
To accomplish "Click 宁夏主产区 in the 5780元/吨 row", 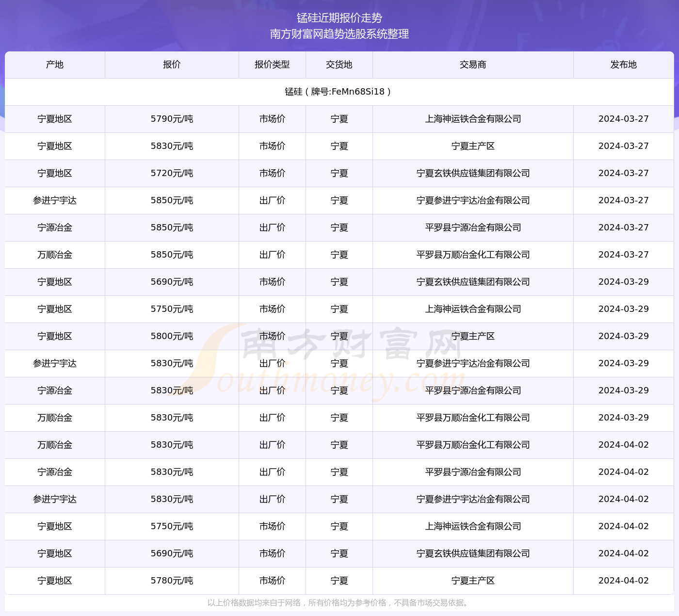I will click(473, 581).
